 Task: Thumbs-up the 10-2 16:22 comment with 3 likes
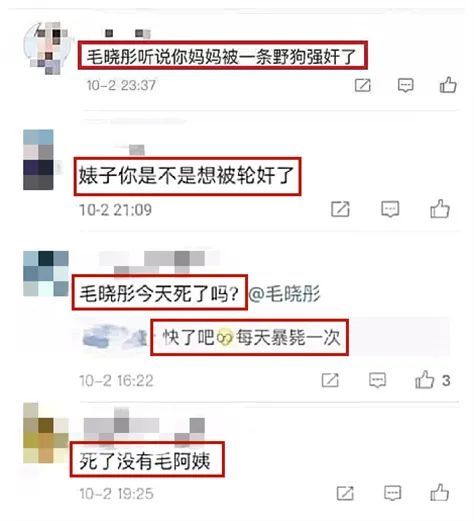[x=425, y=380]
